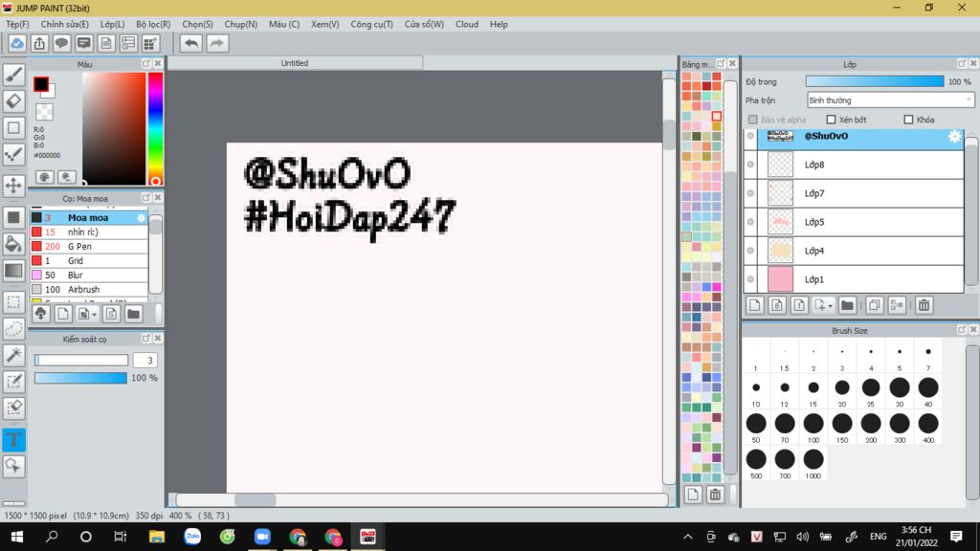The height and width of the screenshot is (551, 980).
Task: Hide the Lớp1 layer
Action: [x=750, y=279]
